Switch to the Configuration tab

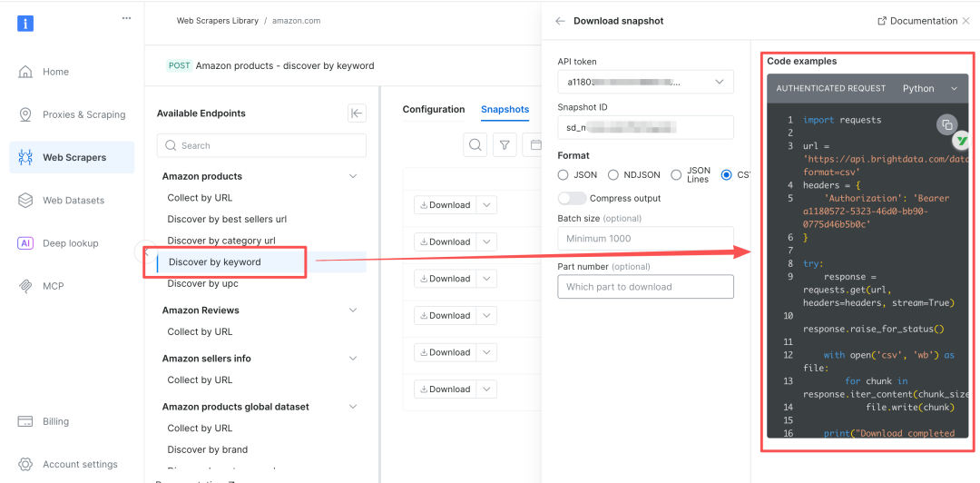(434, 110)
